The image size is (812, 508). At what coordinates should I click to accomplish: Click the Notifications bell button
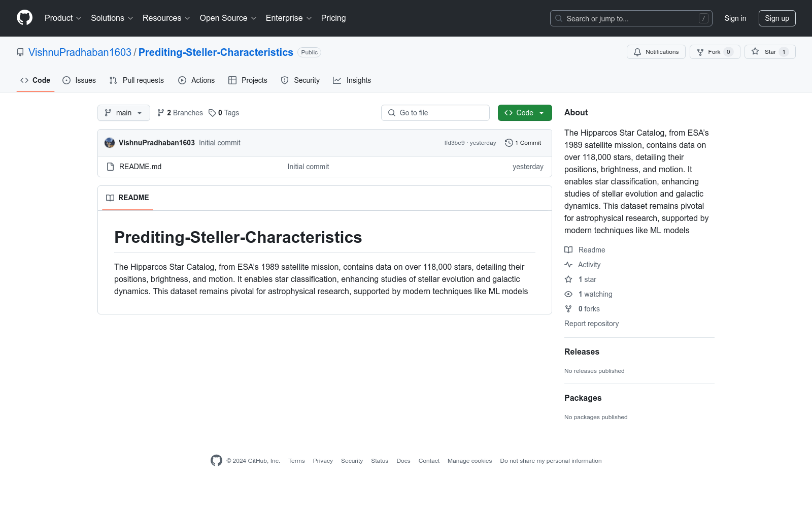[656, 52]
